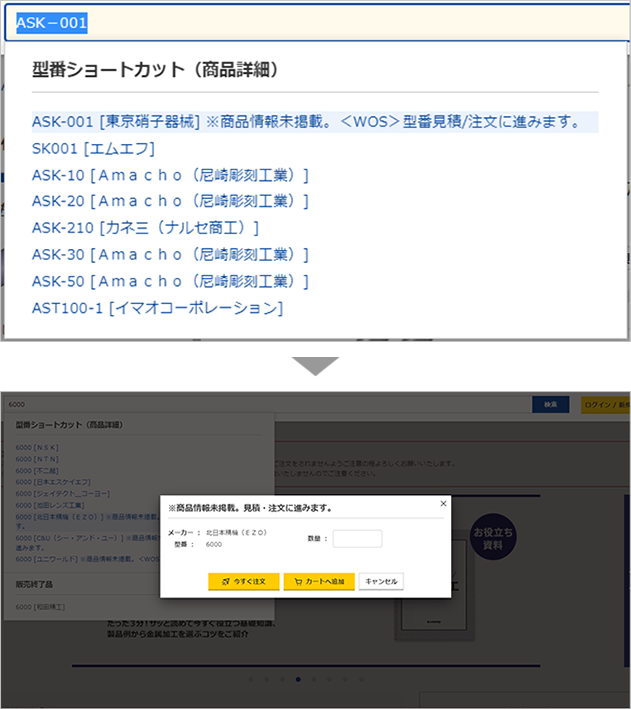Screen dimensions: 631x709
Task: Pick ASK-50 Amacho suggestion
Action: (x=170, y=281)
